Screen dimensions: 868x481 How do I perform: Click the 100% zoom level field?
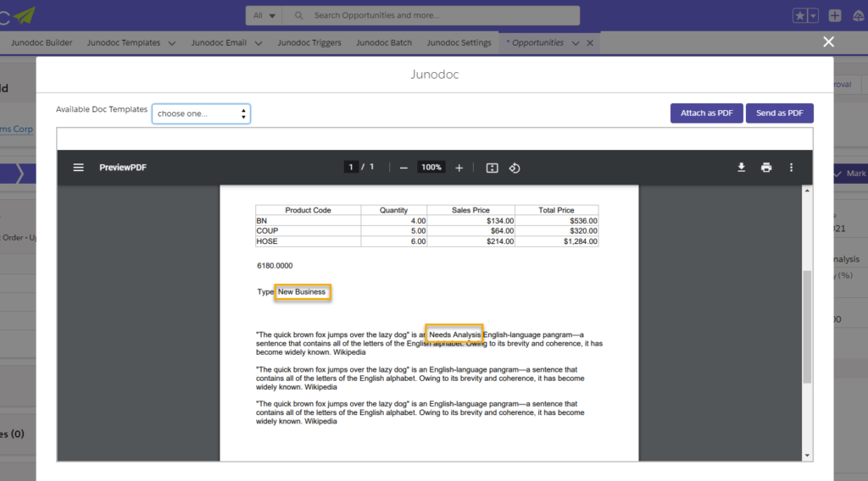coord(431,167)
